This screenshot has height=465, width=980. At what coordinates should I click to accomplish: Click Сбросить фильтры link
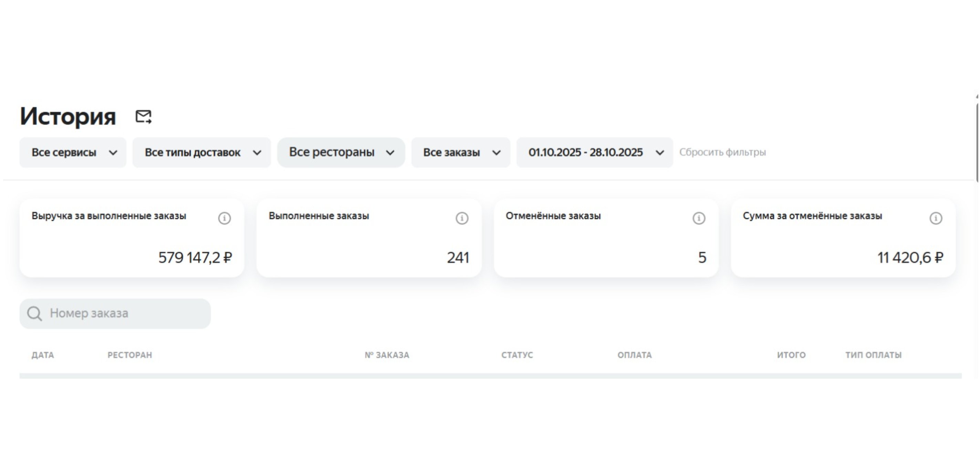point(722,152)
